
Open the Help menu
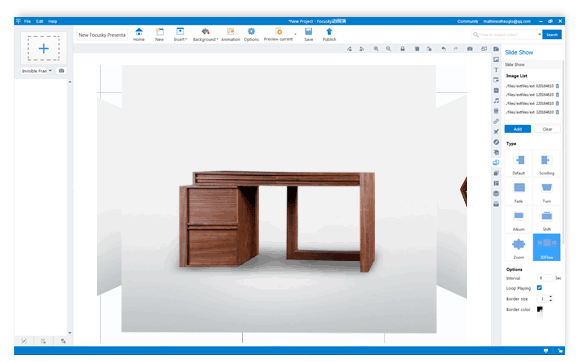tap(52, 21)
